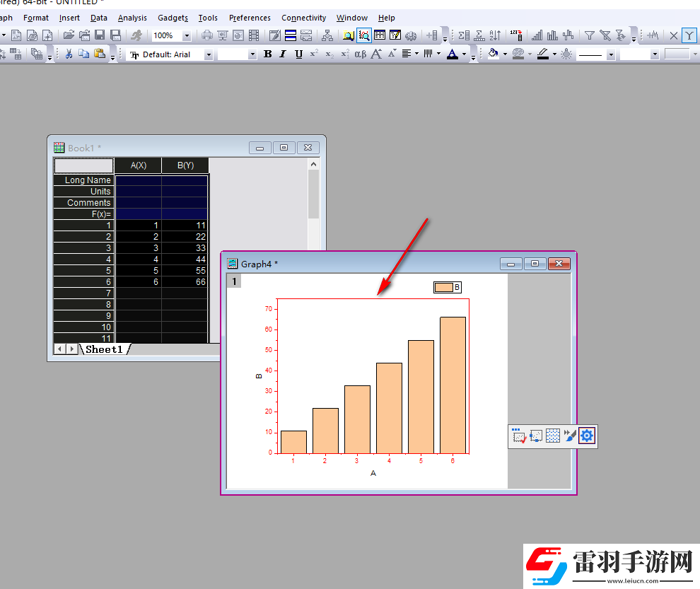Click the orange B legend swatch
700x589 pixels.
pos(443,287)
